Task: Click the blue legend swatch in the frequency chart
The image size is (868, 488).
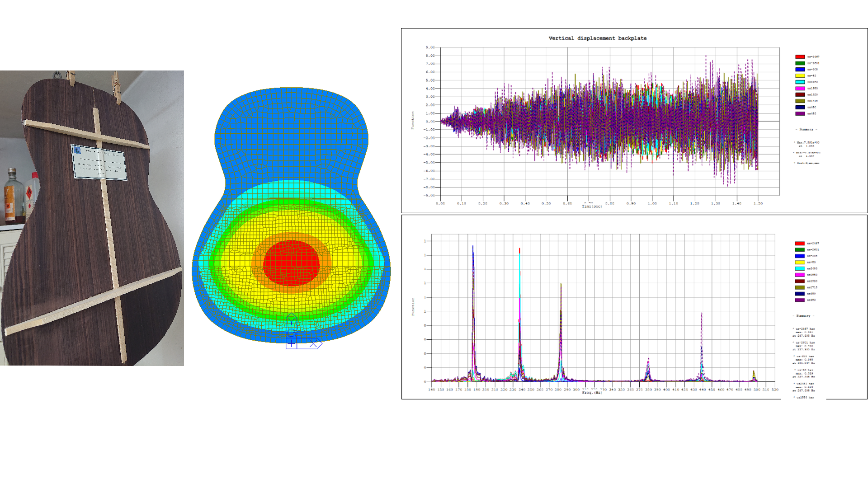Action: click(800, 256)
